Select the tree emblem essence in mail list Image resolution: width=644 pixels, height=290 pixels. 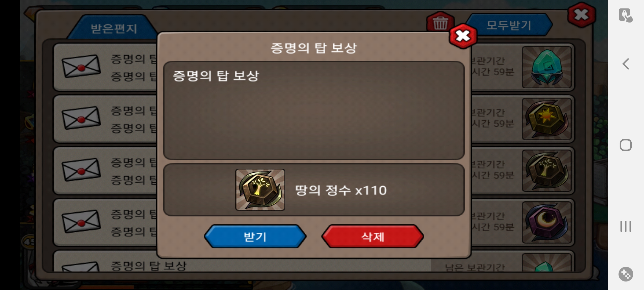pyautogui.click(x=547, y=171)
